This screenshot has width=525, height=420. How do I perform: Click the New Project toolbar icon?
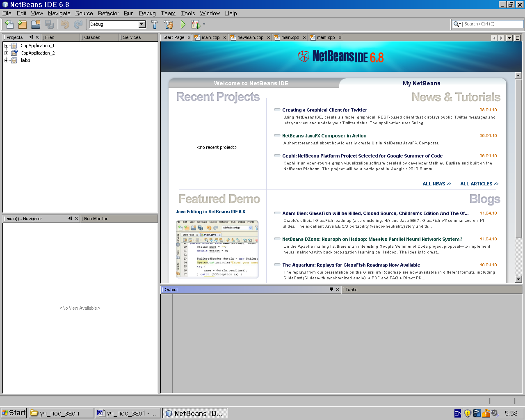(x=22, y=24)
